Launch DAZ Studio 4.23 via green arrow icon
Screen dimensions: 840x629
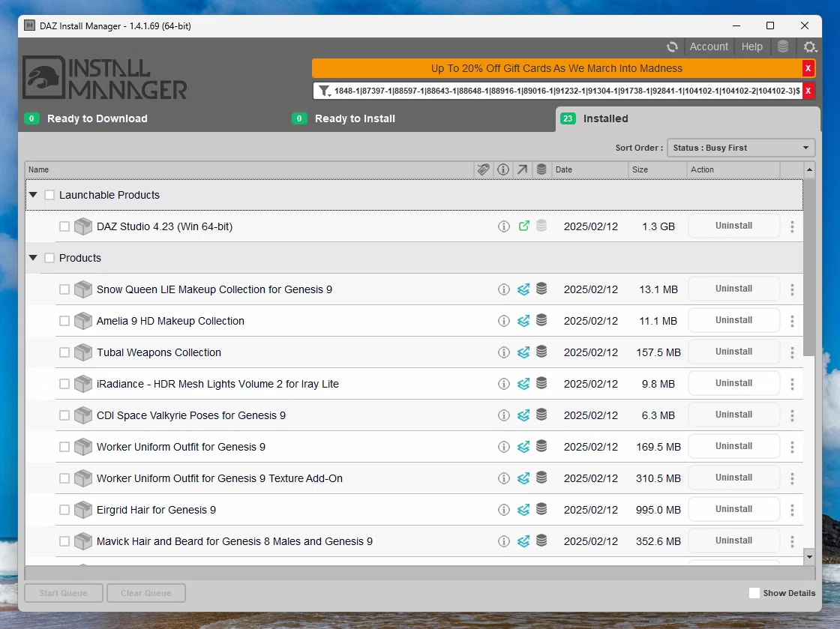(x=524, y=226)
